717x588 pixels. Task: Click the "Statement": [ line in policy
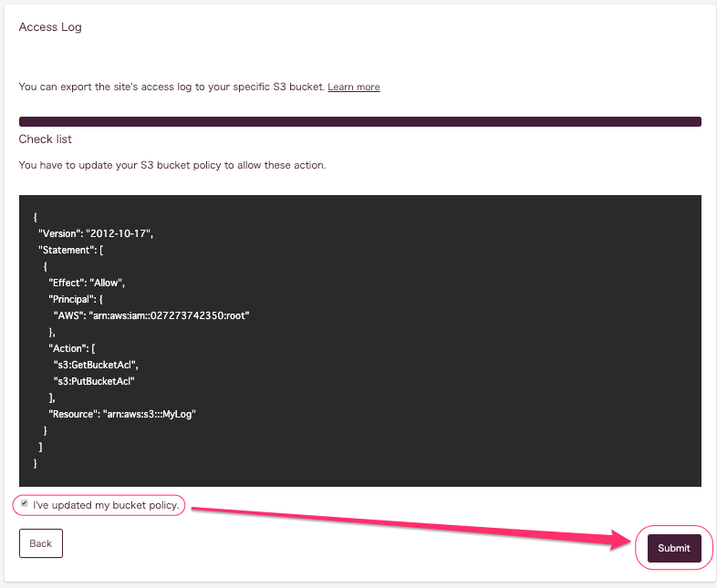[x=71, y=250]
